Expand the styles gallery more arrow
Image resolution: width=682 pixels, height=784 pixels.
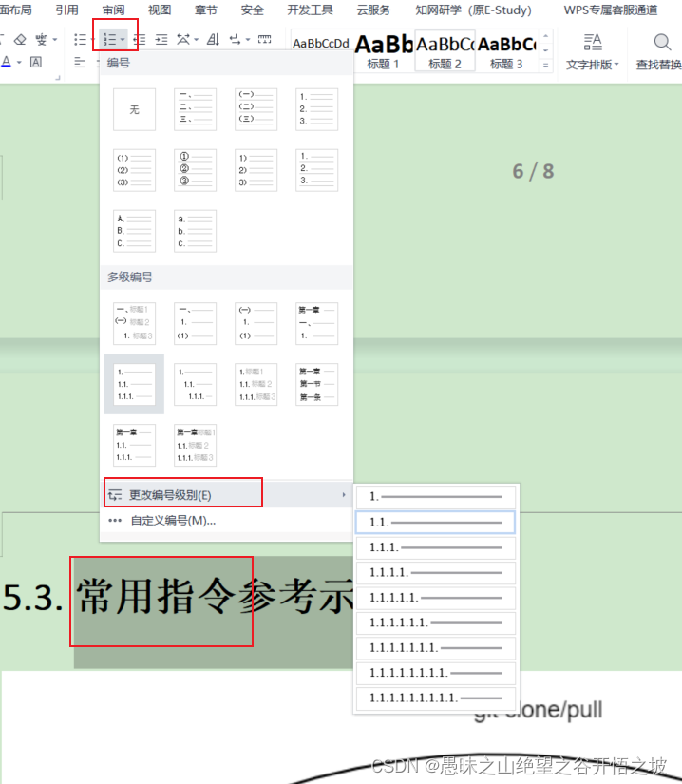click(x=545, y=66)
